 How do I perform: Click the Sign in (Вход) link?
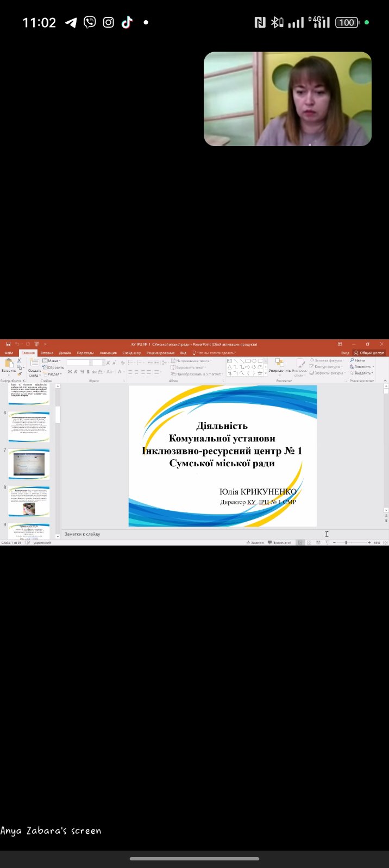point(345,353)
